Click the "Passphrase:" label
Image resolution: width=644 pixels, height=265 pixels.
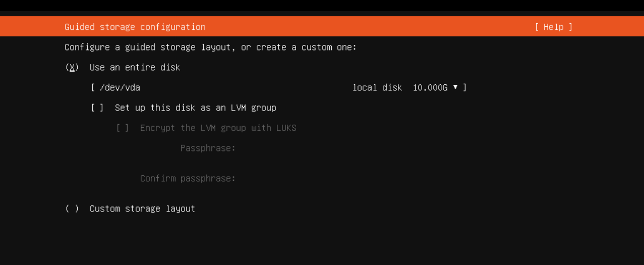point(208,148)
